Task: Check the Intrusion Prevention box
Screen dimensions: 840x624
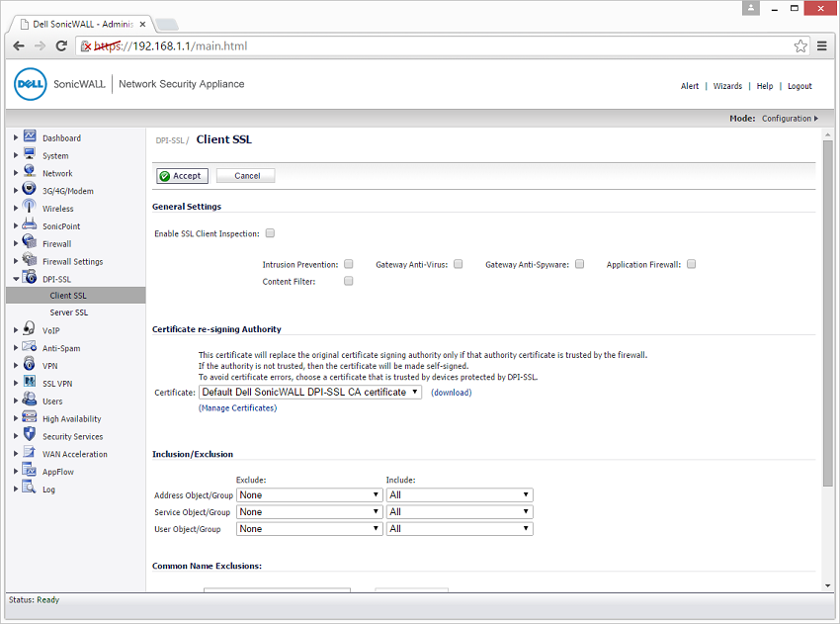Action: [x=348, y=264]
